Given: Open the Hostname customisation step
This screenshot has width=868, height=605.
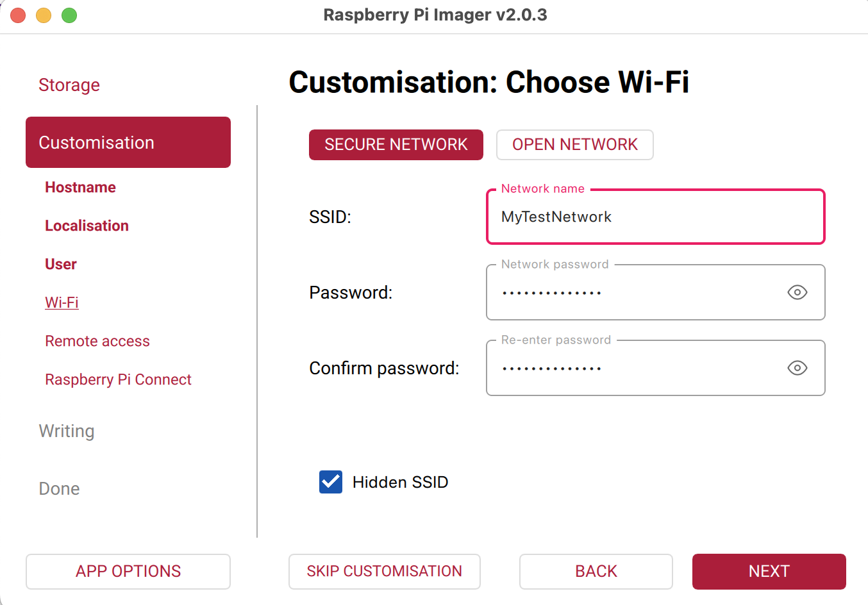Looking at the screenshot, I should pos(80,187).
